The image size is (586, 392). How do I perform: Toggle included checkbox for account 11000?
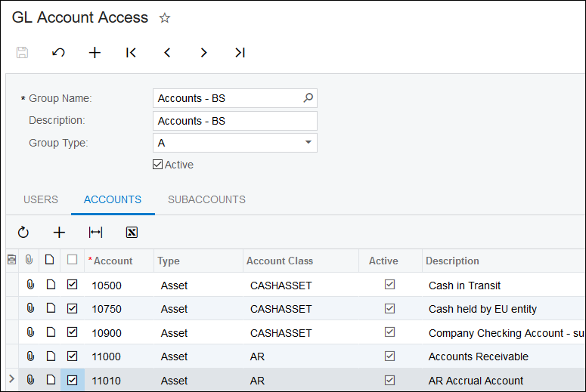[x=72, y=357]
